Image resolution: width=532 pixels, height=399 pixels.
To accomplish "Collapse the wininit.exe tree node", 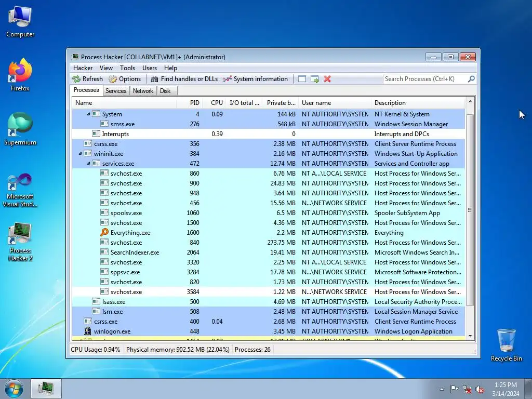I will pos(80,154).
